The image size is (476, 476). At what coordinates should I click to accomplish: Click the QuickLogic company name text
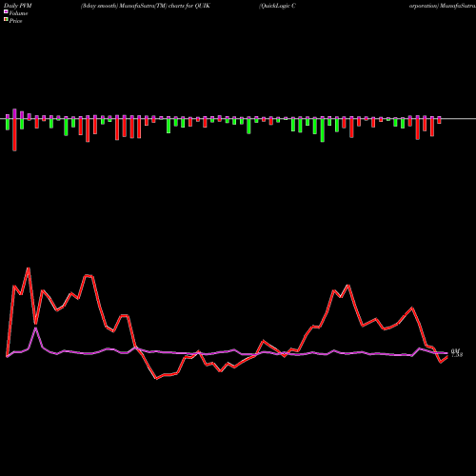click(277, 6)
